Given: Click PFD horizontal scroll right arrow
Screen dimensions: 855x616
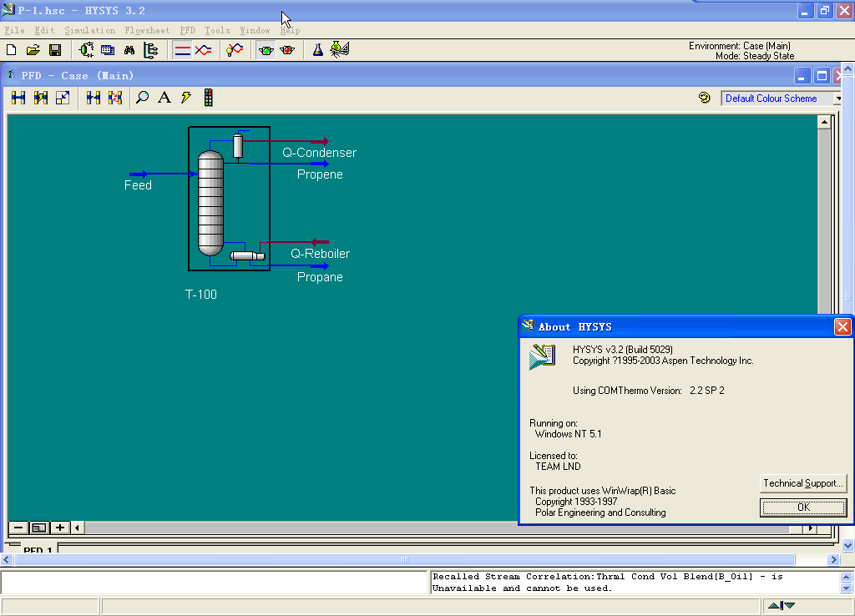Looking at the screenshot, I should pos(811,528).
